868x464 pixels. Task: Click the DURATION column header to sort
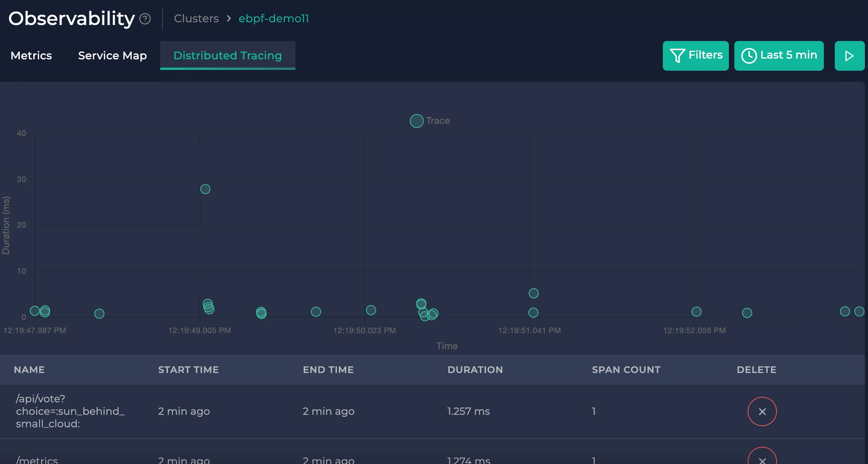475,369
